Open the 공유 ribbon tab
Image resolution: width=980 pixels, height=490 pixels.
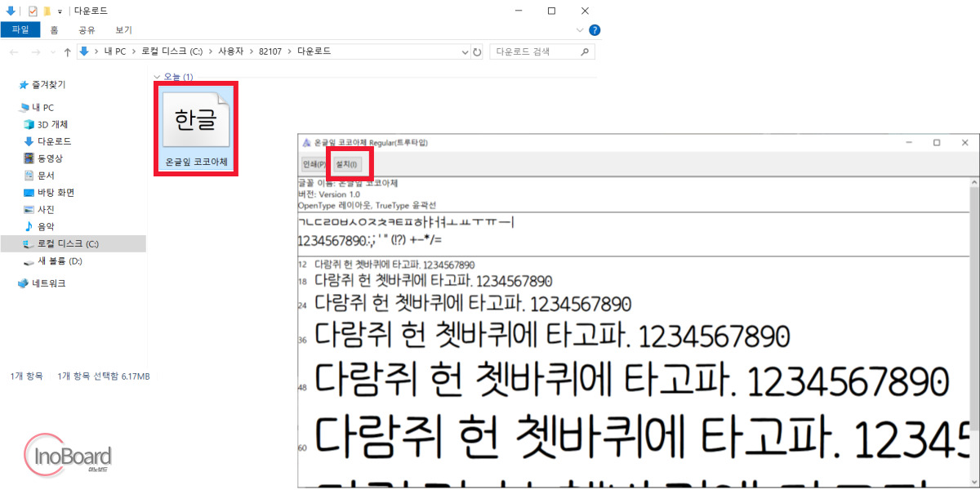pos(87,29)
